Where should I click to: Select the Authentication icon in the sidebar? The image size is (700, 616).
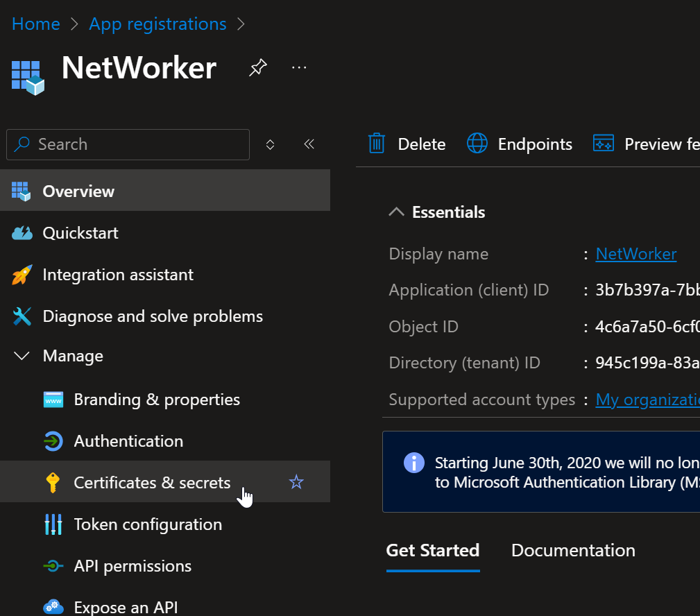[54, 440]
